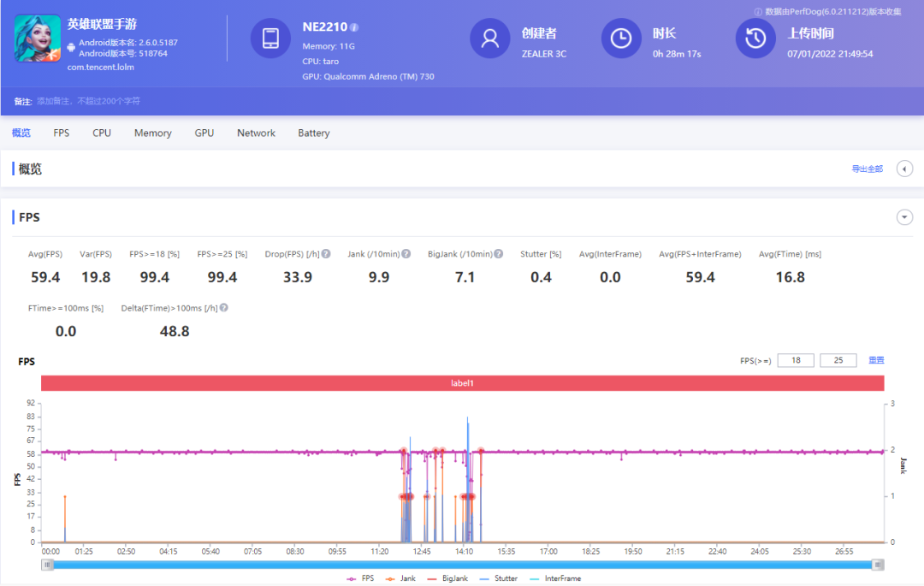Hide the Stutter series in the legend
This screenshot has height=586, width=924.
pos(499,578)
